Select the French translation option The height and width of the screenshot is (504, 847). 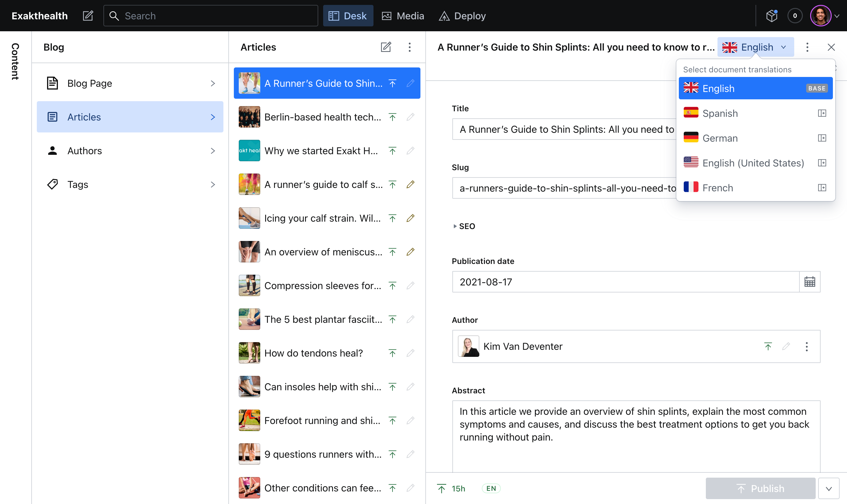click(x=717, y=188)
